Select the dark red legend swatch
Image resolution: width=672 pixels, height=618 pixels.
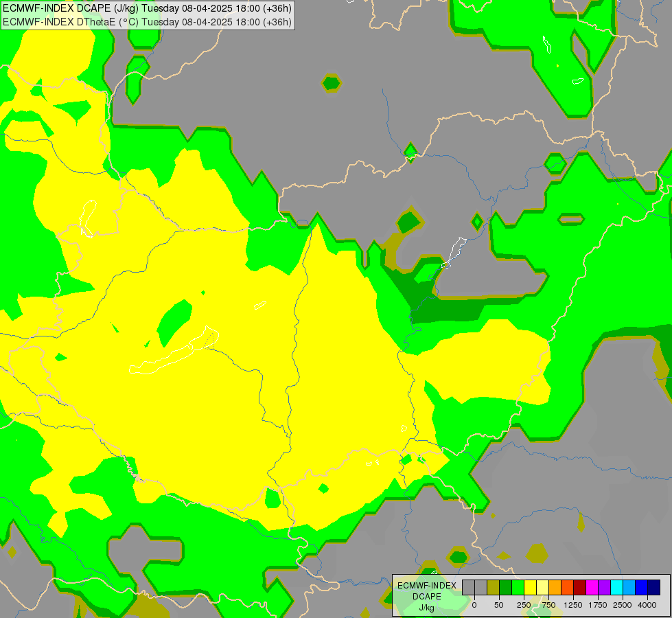[579, 587]
